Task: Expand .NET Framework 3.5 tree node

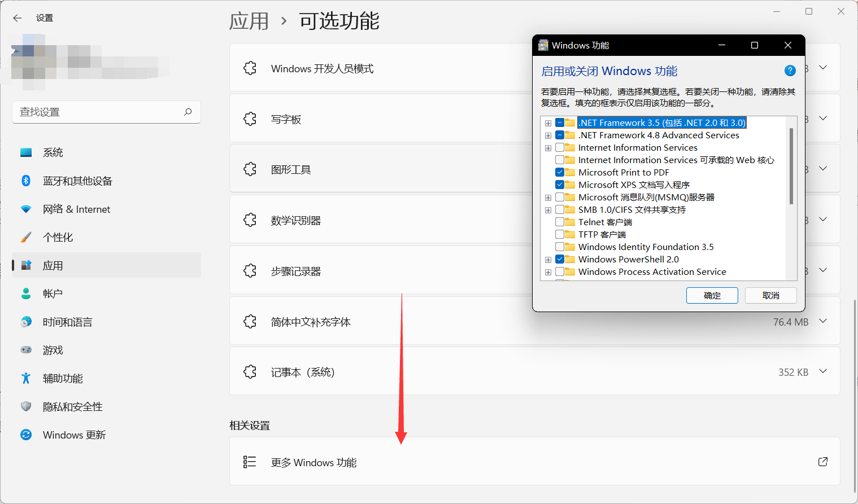Action: tap(548, 123)
